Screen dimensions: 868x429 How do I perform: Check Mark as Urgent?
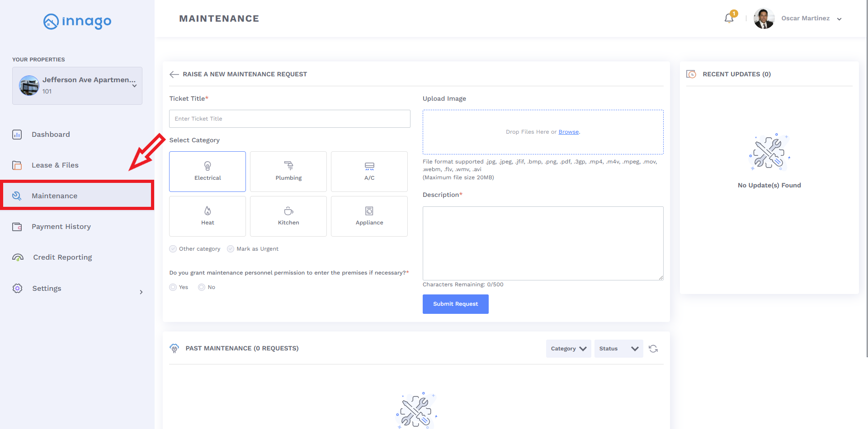231,249
